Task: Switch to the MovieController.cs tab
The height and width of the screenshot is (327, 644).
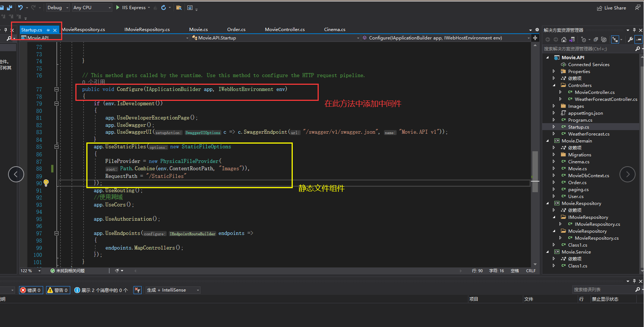Action: (x=285, y=30)
